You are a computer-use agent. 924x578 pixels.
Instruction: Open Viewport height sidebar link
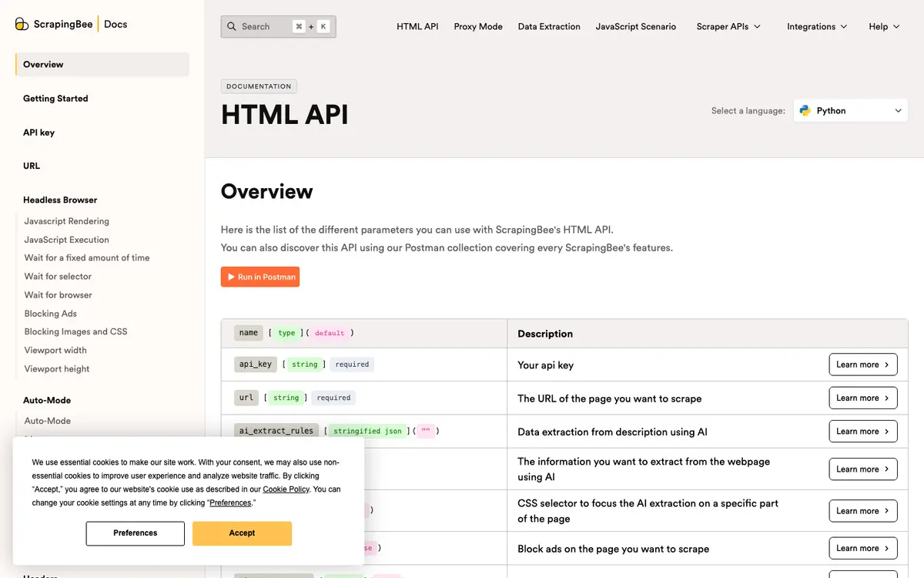click(x=57, y=368)
